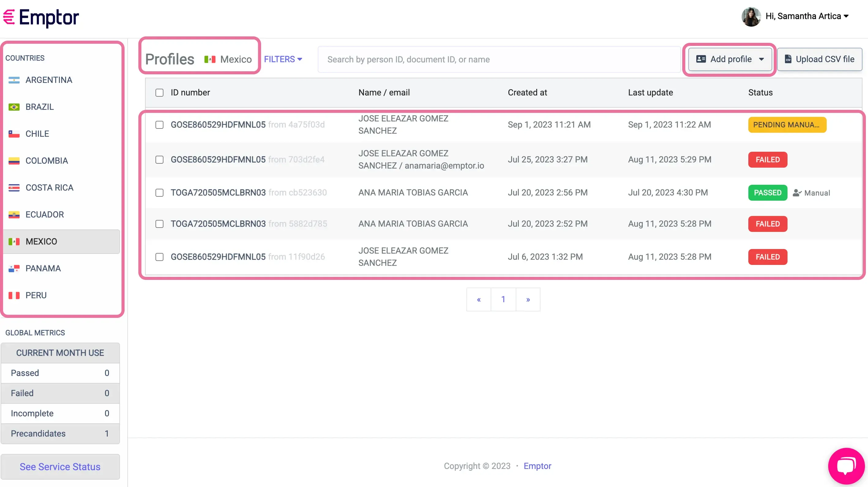868x487 pixels.
Task: Switch to the MEXICO country tab
Action: pyautogui.click(x=41, y=241)
